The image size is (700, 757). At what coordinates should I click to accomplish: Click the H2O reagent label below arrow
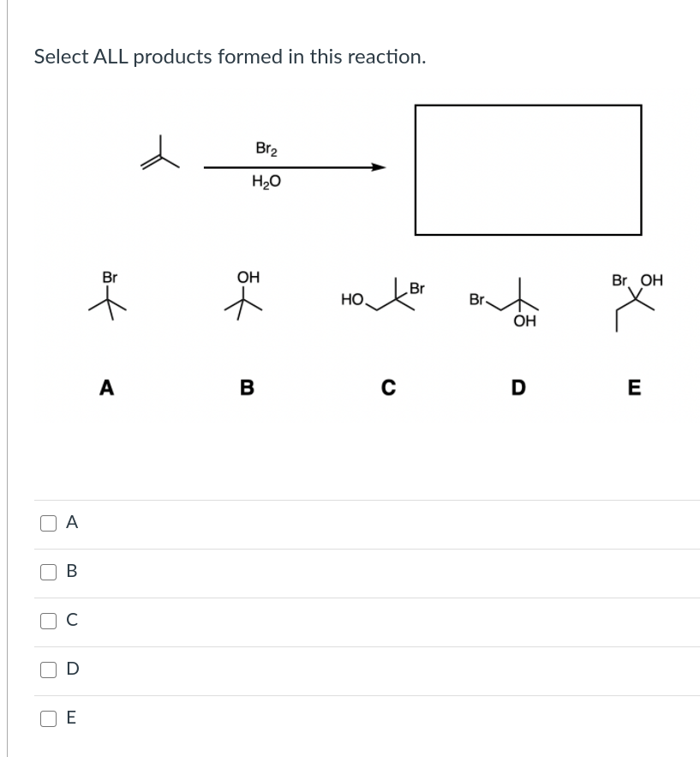coord(266,182)
